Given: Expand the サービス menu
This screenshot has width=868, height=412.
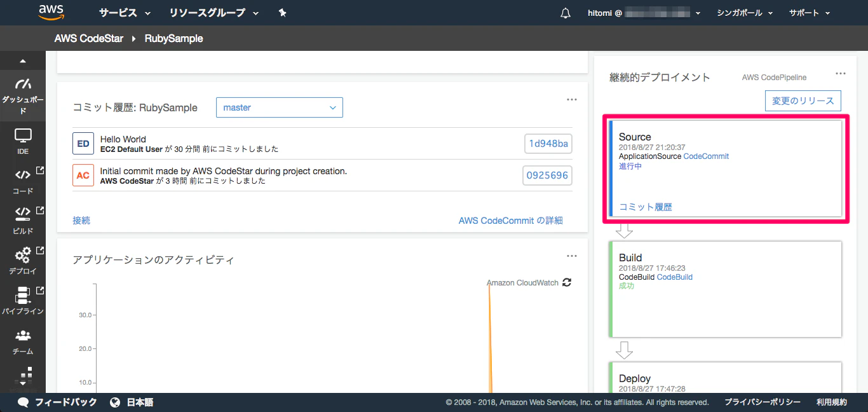Looking at the screenshot, I should tap(125, 13).
